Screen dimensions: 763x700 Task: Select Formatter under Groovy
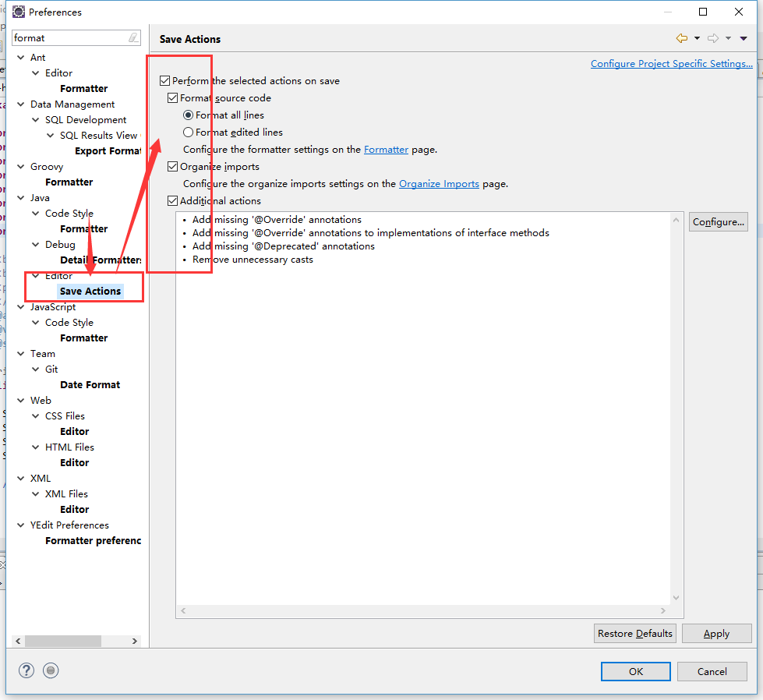point(69,182)
